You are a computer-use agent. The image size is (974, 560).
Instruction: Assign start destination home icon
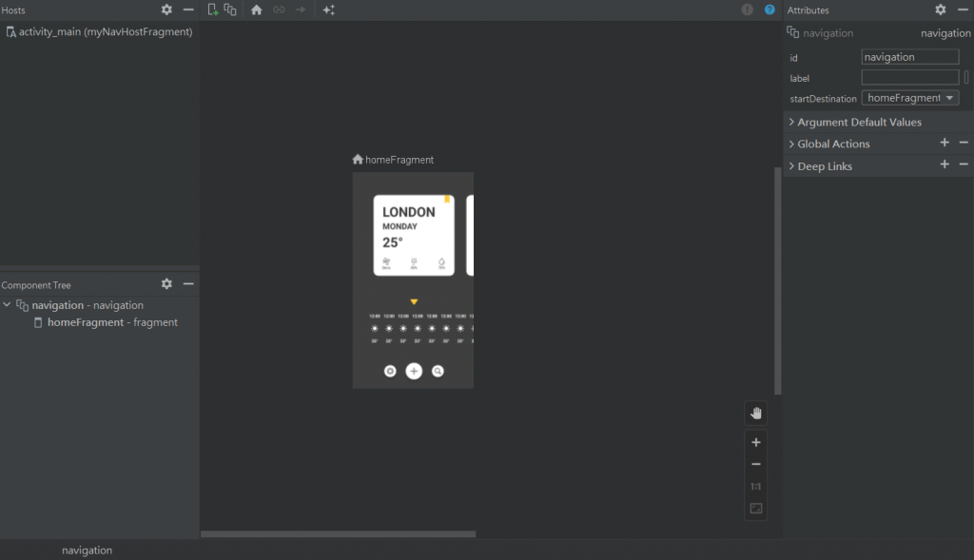[x=257, y=10]
